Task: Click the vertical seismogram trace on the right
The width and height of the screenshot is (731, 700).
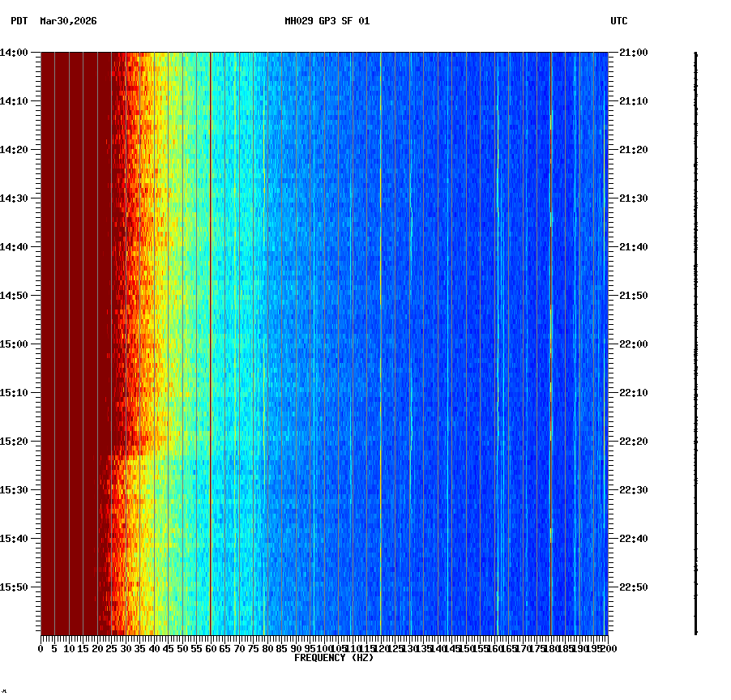Action: coord(695,340)
